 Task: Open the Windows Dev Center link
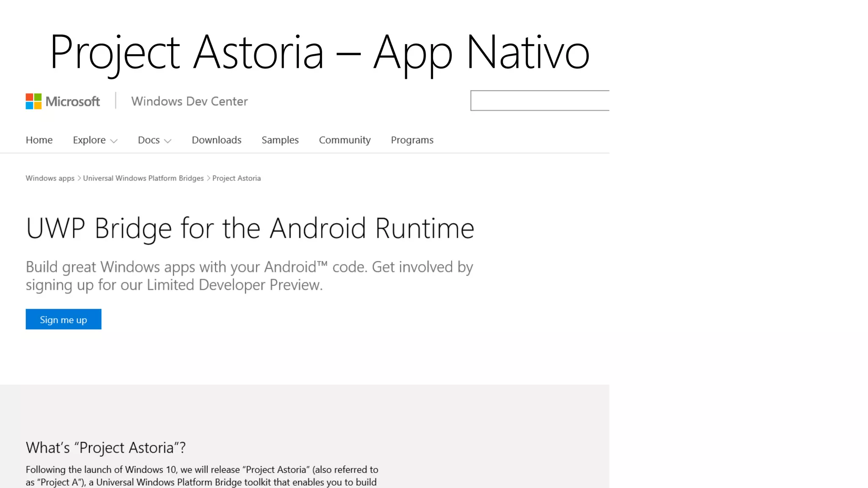(x=189, y=101)
